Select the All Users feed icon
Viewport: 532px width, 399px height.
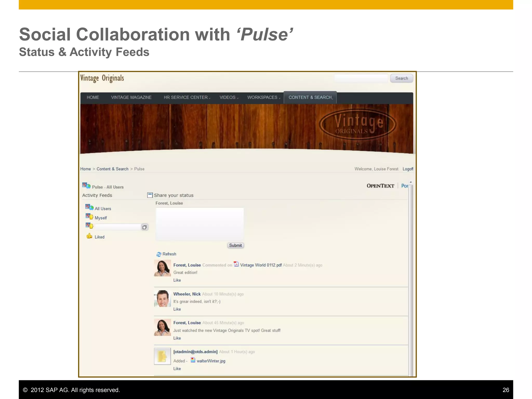point(89,207)
